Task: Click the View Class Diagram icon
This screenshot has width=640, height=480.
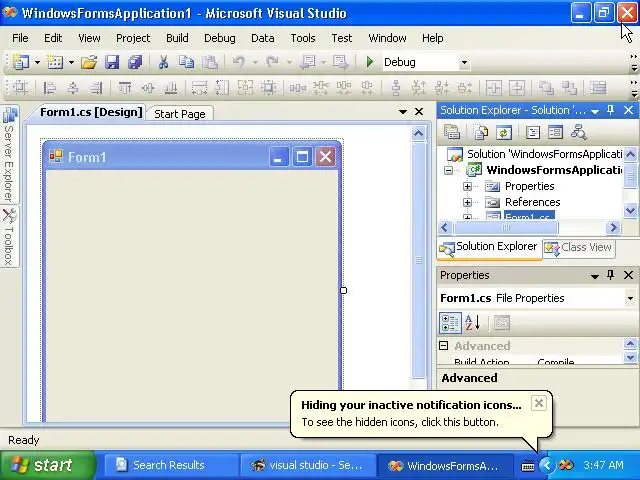Action: click(578, 132)
